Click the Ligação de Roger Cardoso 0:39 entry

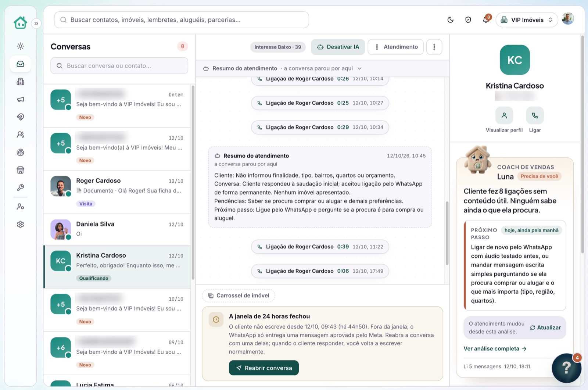coord(320,247)
